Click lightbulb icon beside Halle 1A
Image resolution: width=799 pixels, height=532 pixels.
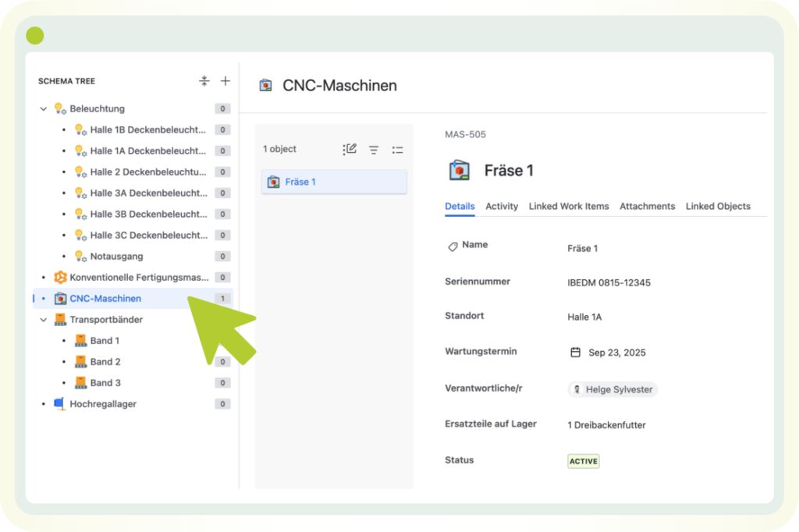tap(80, 151)
